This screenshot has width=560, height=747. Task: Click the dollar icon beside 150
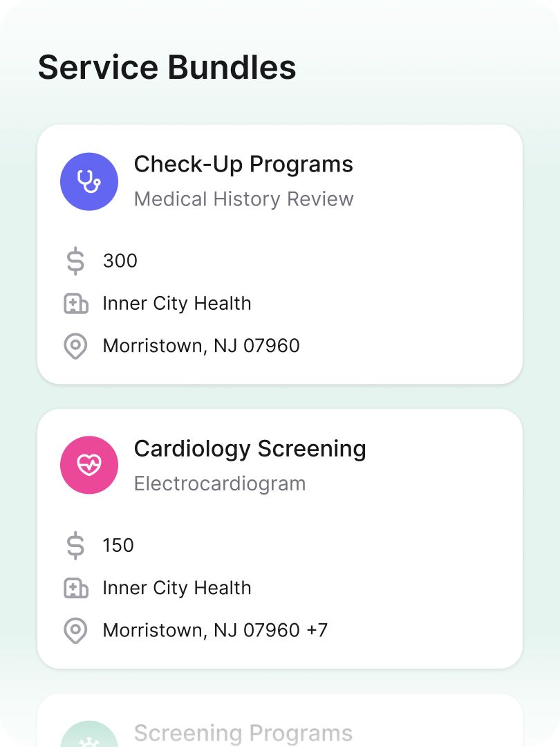tap(76, 546)
